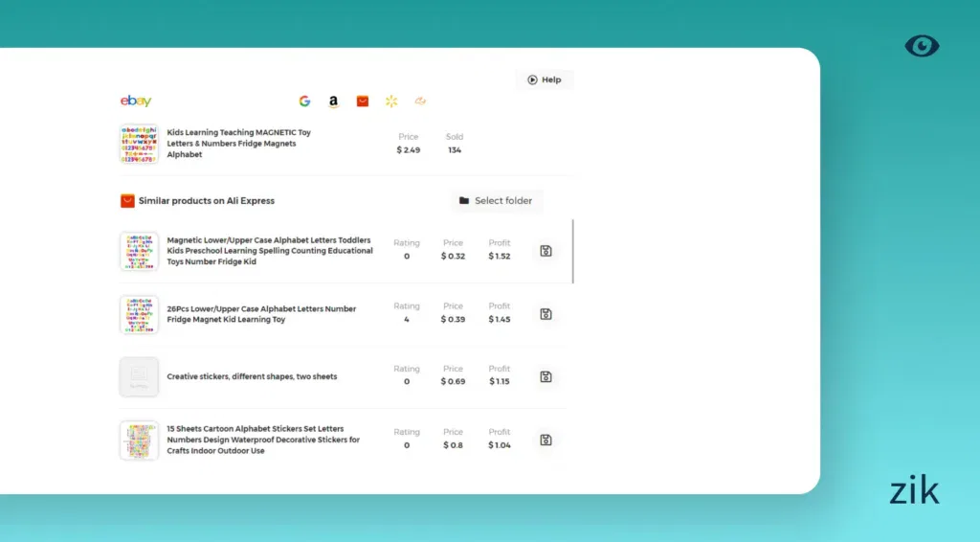Open the Select folder dropdown
980x542 pixels.
tap(497, 201)
